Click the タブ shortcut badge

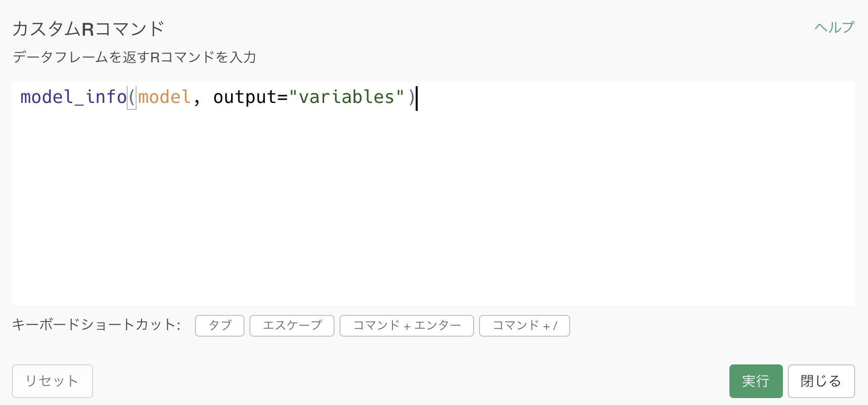pos(220,326)
